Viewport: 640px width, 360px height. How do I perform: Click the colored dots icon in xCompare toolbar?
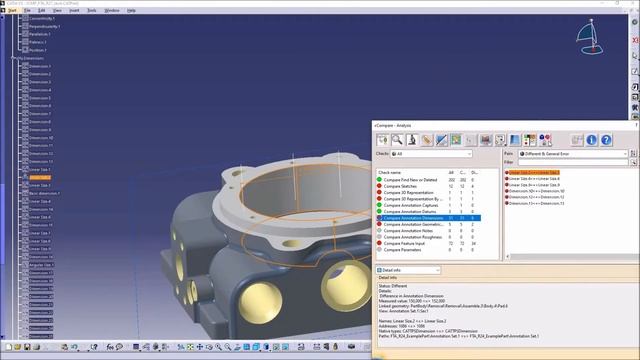pos(545,140)
